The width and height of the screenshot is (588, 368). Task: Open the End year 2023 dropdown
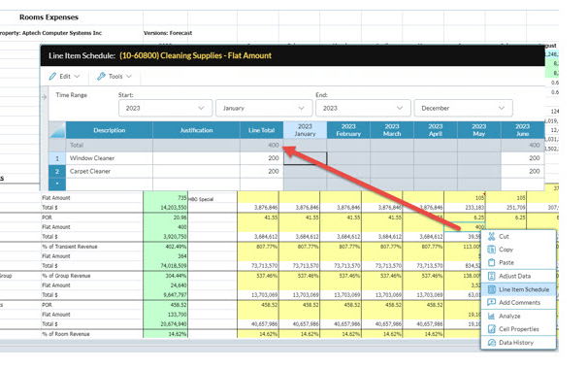point(363,108)
